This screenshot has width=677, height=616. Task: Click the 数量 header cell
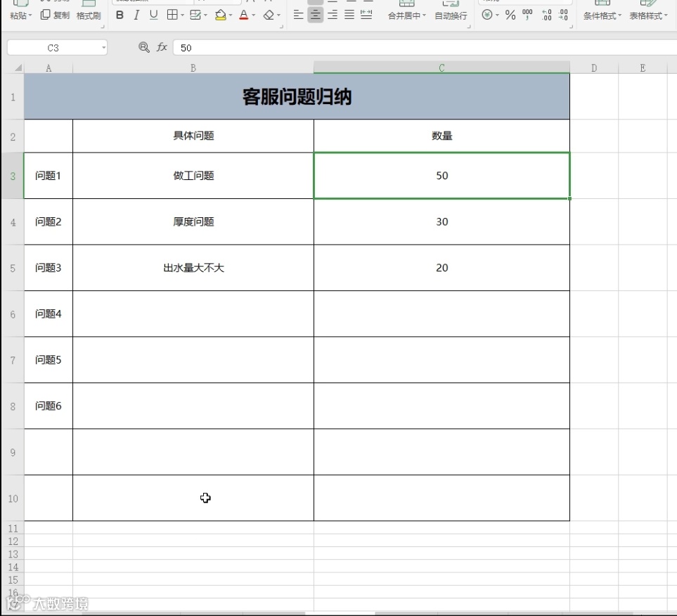tap(441, 136)
